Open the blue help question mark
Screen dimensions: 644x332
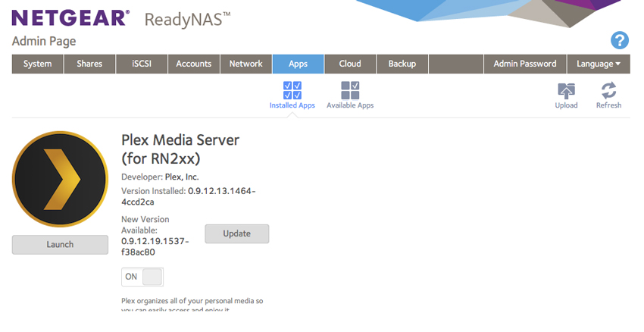(619, 40)
